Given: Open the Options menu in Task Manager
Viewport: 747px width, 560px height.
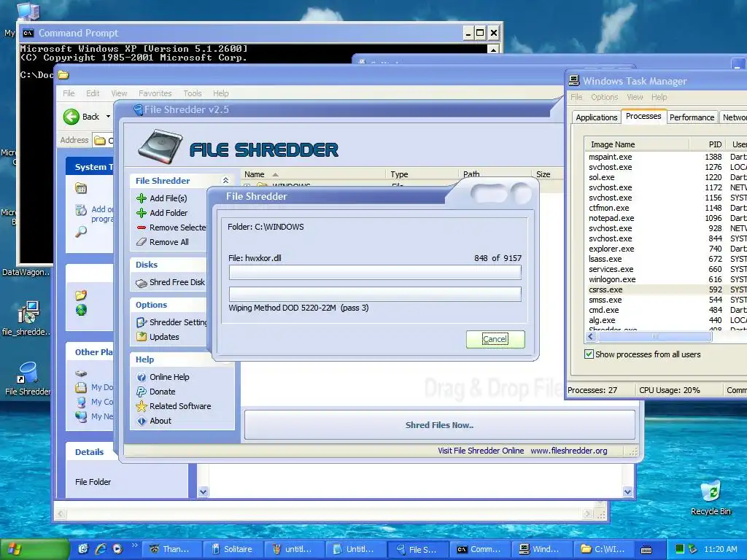Looking at the screenshot, I should (x=604, y=97).
